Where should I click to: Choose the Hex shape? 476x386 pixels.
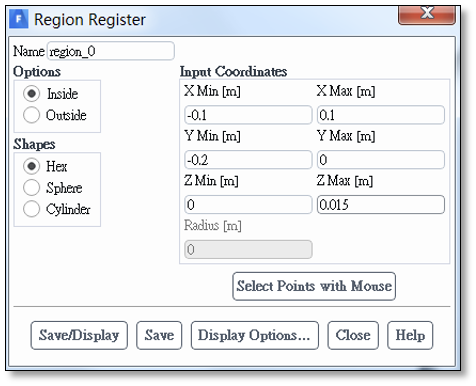[32, 166]
